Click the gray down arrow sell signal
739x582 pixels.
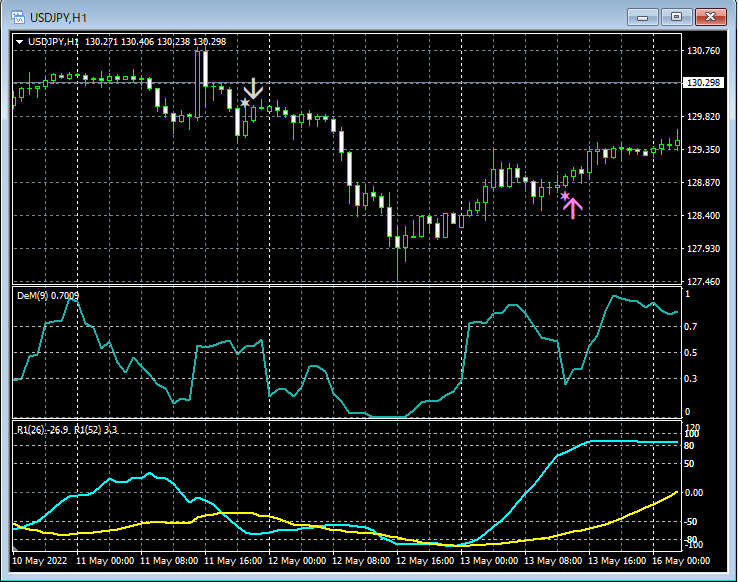254,88
